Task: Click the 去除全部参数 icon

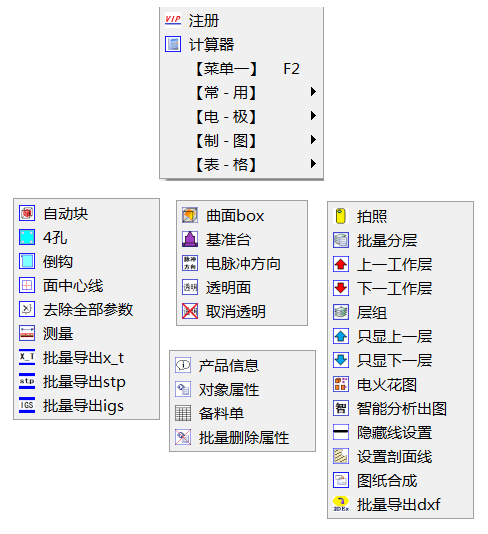Action: pos(27,309)
